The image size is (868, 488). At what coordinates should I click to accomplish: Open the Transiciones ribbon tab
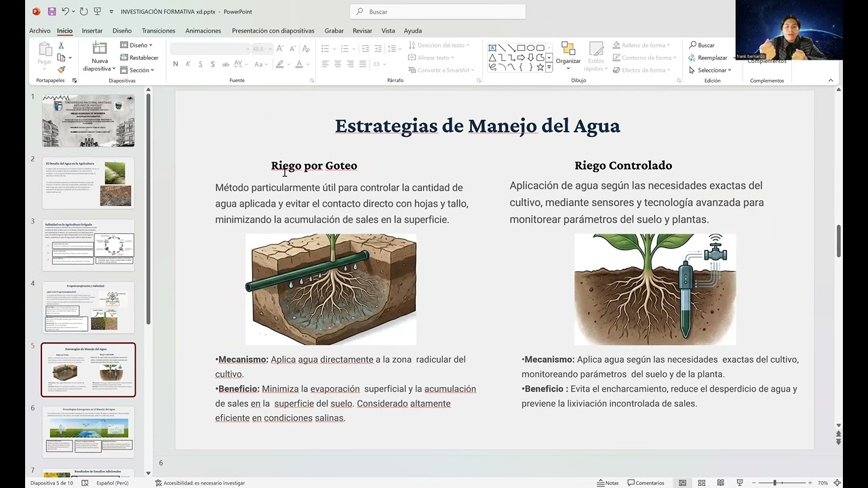[159, 30]
